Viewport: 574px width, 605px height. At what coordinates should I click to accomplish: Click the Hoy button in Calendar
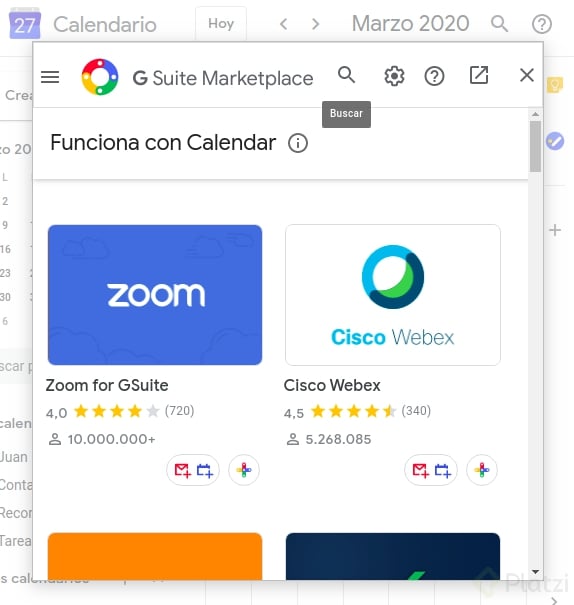[x=221, y=24]
